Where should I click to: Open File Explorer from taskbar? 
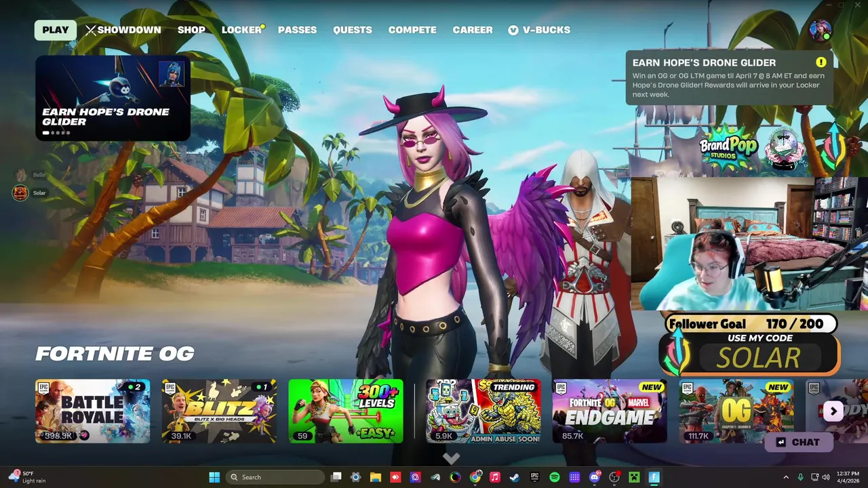click(376, 477)
